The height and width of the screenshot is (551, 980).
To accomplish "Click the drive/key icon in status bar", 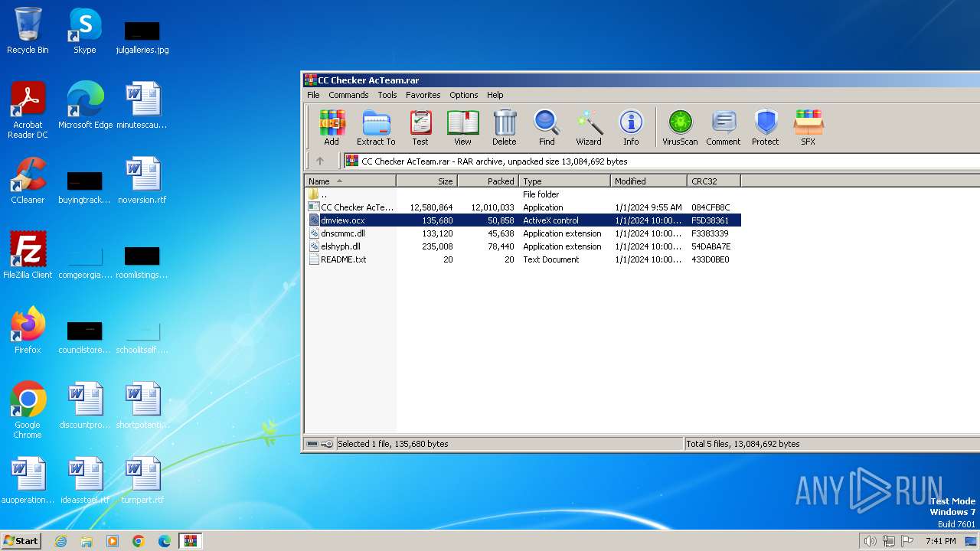I will [319, 444].
